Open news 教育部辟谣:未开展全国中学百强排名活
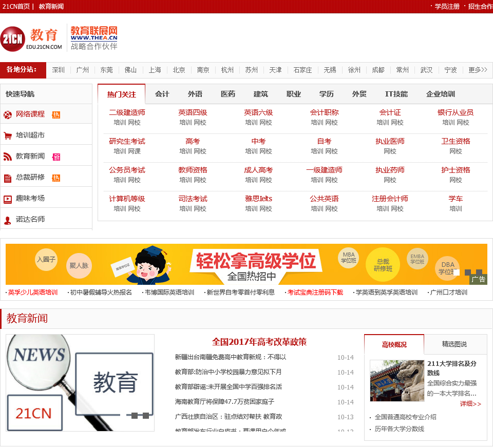This screenshot has height=448, width=493. point(228,387)
